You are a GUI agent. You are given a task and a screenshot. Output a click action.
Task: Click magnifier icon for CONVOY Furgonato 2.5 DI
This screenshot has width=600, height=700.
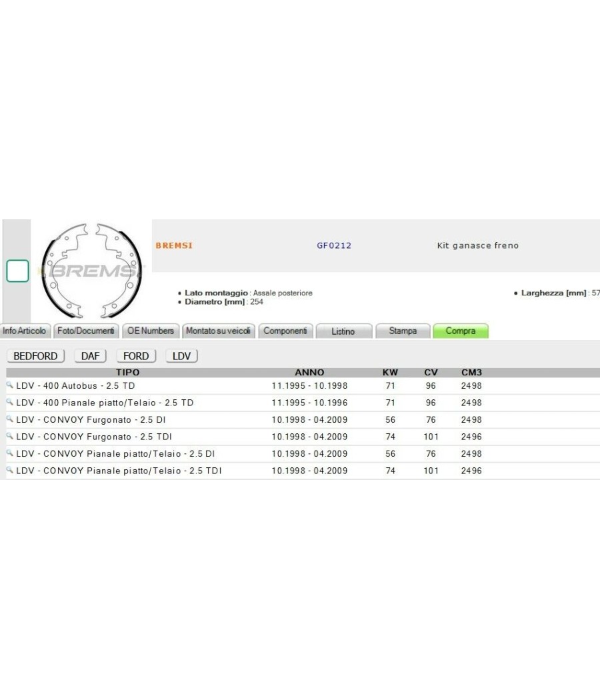pyautogui.click(x=9, y=419)
